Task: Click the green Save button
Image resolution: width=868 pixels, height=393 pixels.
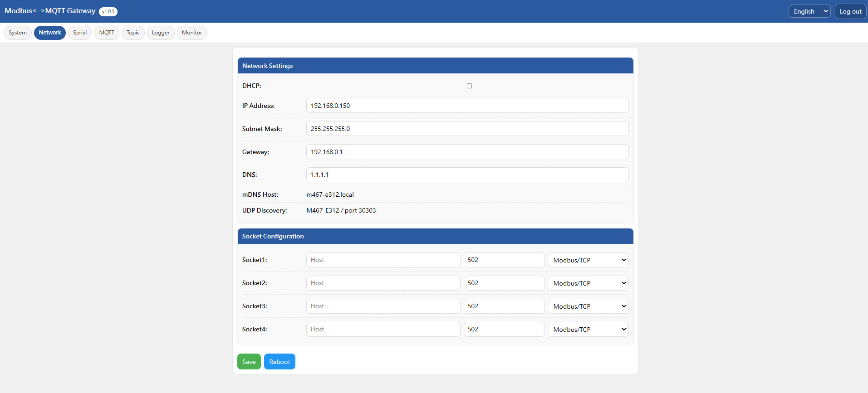Action: (249, 362)
